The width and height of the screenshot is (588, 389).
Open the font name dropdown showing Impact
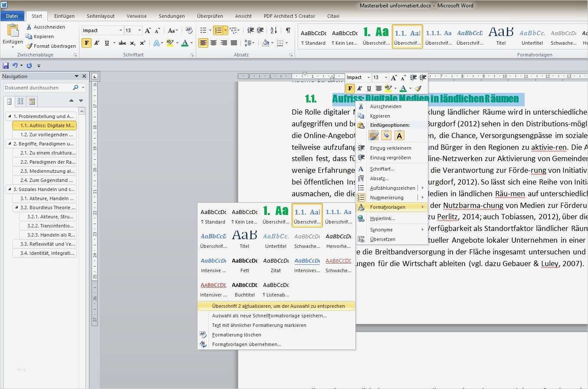[121, 30]
